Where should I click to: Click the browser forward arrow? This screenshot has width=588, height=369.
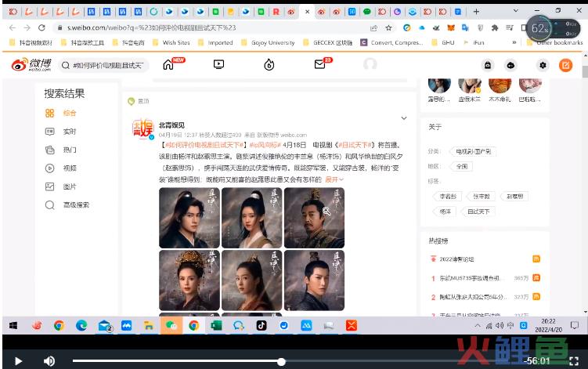[27, 27]
